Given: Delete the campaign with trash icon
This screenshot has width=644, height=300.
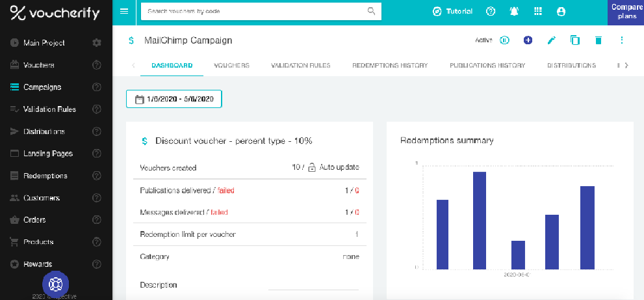Looking at the screenshot, I should pyautogui.click(x=599, y=40).
